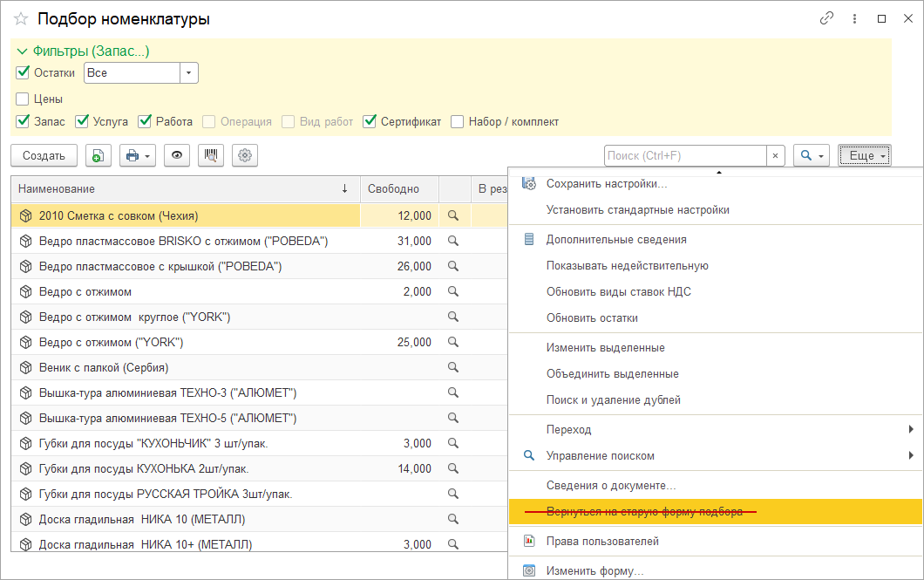The height and width of the screenshot is (580, 924).
Task: Open list settings with the gear icon
Action: [245, 155]
